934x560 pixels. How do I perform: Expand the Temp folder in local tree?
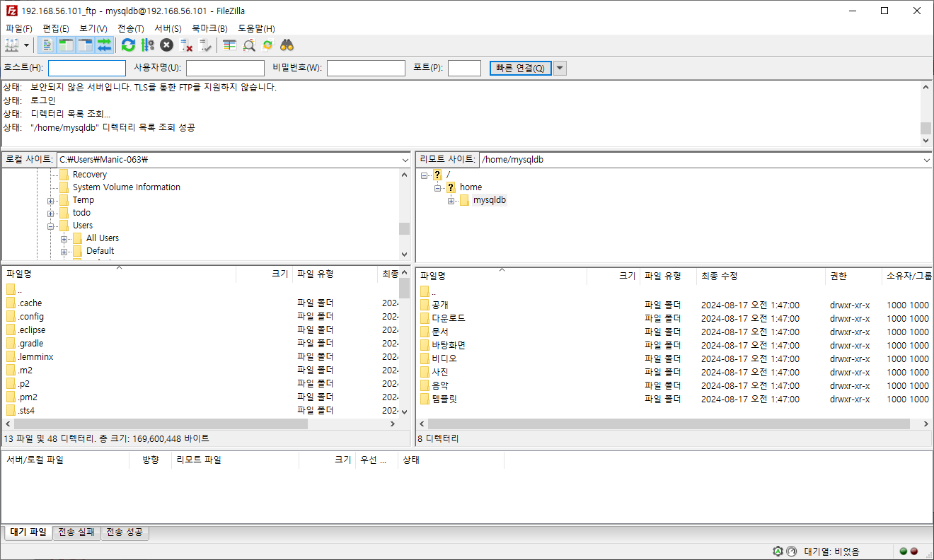point(51,200)
